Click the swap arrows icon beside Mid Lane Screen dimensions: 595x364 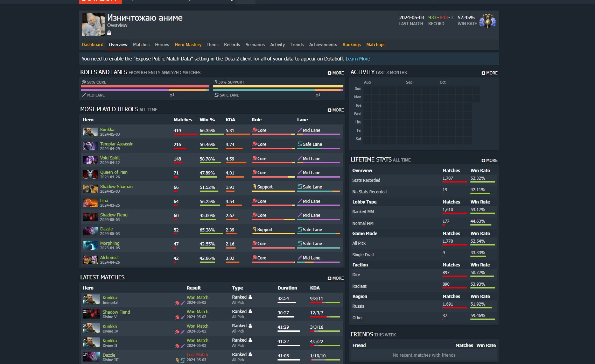click(x=172, y=95)
